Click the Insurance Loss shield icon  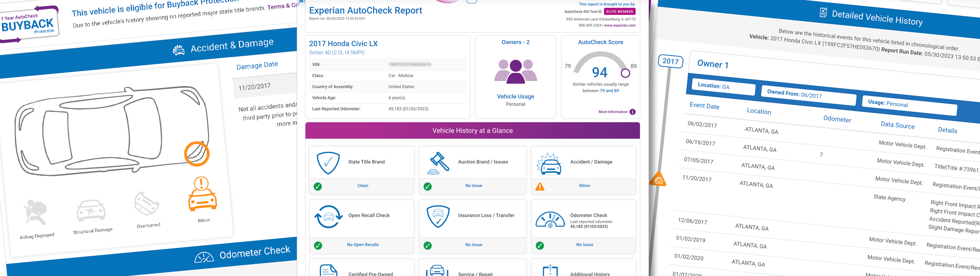pos(438,216)
